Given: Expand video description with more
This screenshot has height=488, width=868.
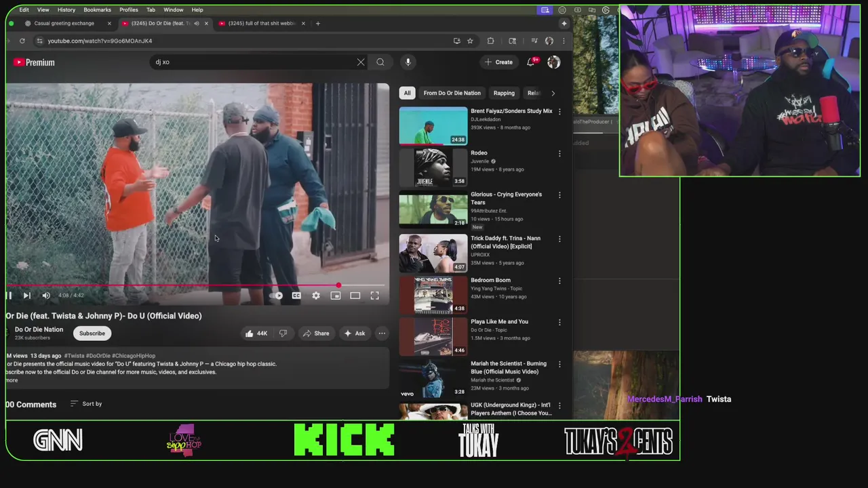Looking at the screenshot, I should [12, 380].
